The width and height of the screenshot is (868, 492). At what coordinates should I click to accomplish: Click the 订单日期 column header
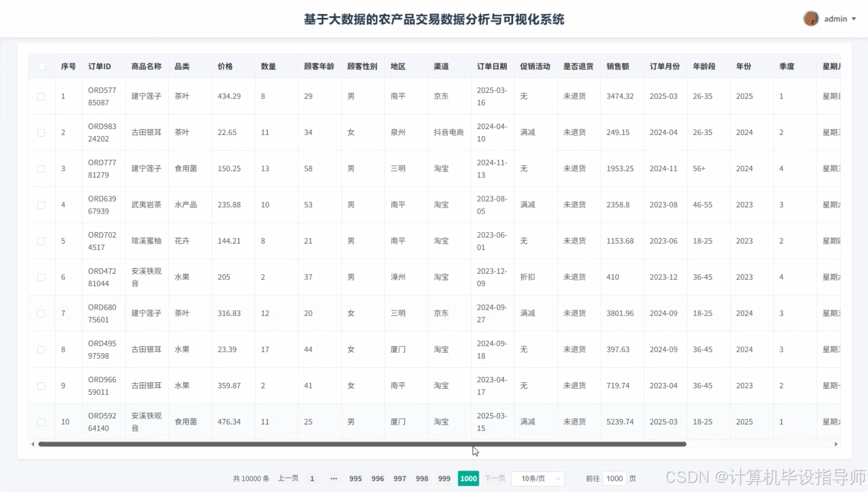point(492,66)
